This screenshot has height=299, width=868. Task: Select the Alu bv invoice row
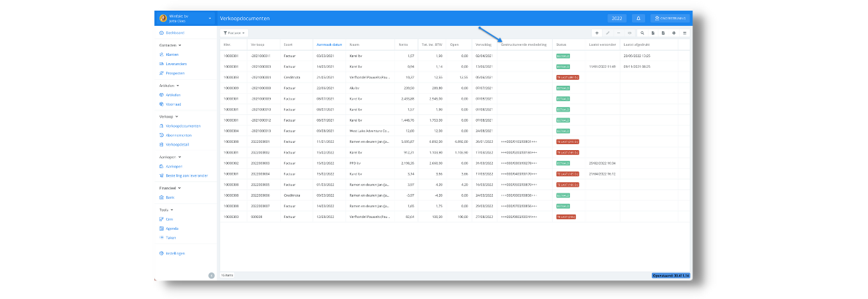click(456, 88)
